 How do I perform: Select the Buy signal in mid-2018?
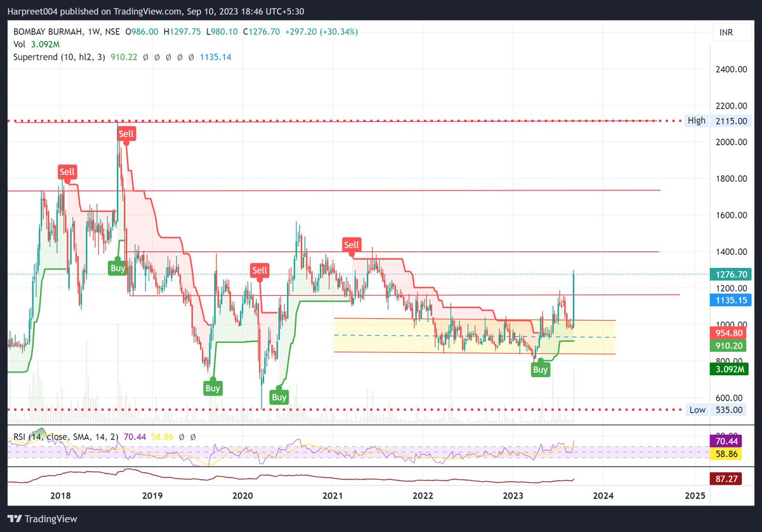[x=117, y=268]
